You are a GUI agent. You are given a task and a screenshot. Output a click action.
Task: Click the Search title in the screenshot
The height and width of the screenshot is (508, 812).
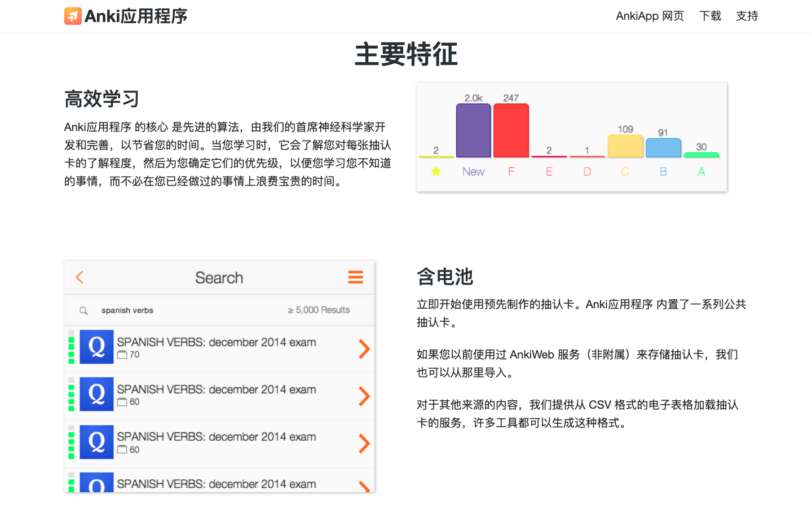click(219, 278)
